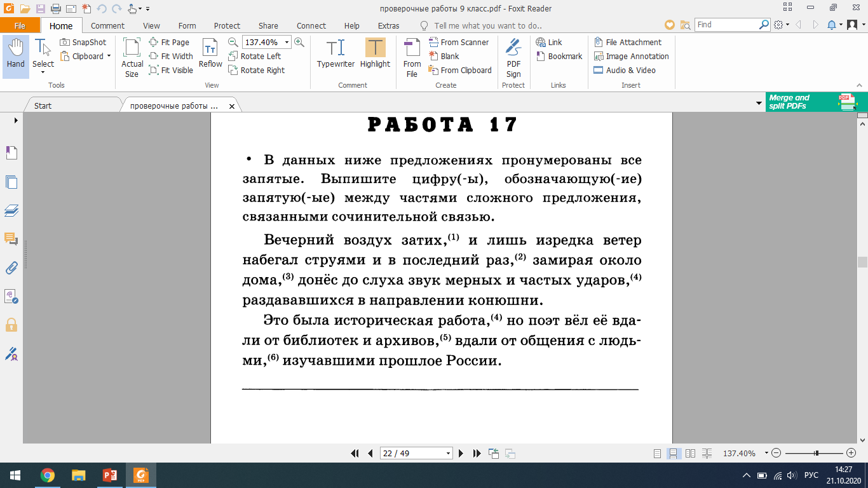Click the Tell me what you want field
The height and width of the screenshot is (488, 868).
(x=487, y=25)
